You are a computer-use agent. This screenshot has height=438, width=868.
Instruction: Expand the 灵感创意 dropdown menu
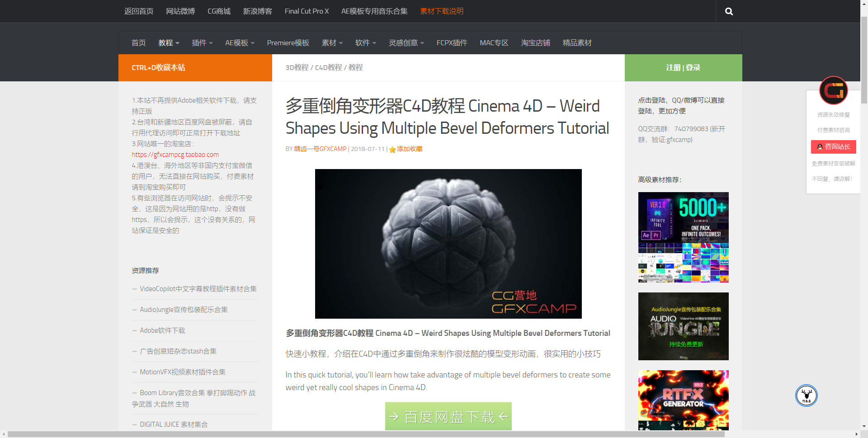point(406,43)
